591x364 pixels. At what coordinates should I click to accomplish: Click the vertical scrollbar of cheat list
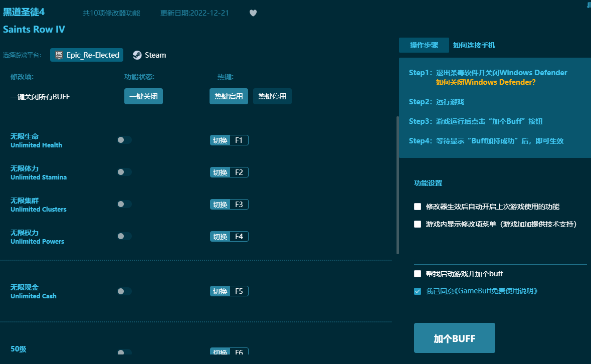398,186
